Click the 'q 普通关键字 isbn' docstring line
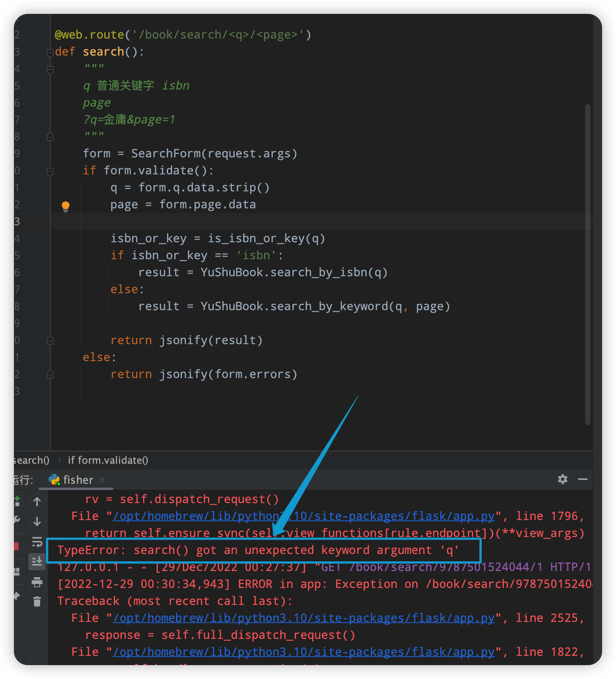This screenshot has height=679, width=616. point(136,86)
